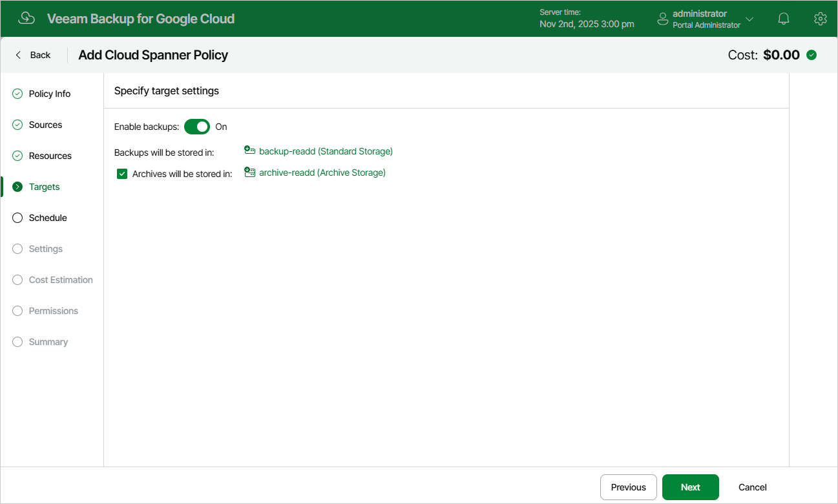Cancel the policy wizard
838x504 pixels.
coord(753,487)
